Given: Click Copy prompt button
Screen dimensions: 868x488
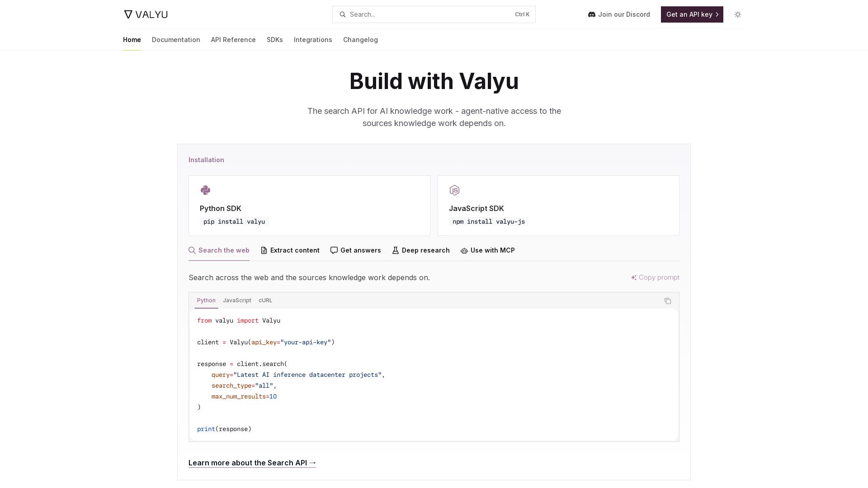Looking at the screenshot, I should click(x=655, y=277).
